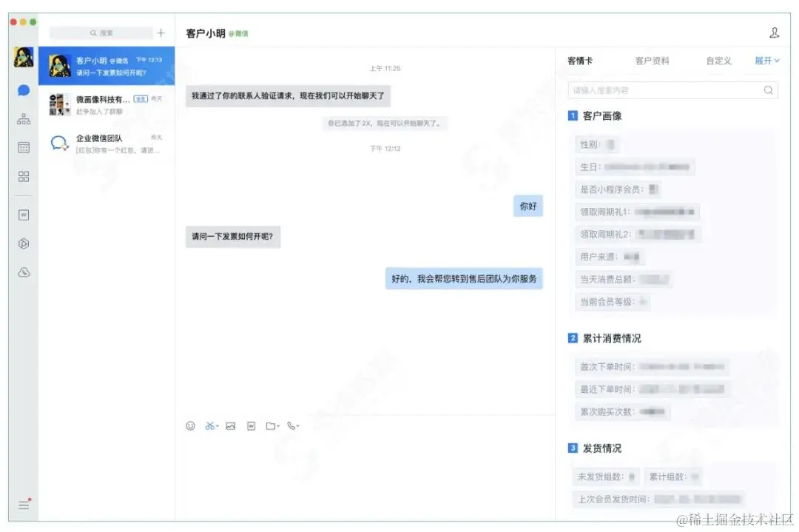Expand the 展开 panel dropdown
Screen dimensions: 799x532
tap(766, 61)
